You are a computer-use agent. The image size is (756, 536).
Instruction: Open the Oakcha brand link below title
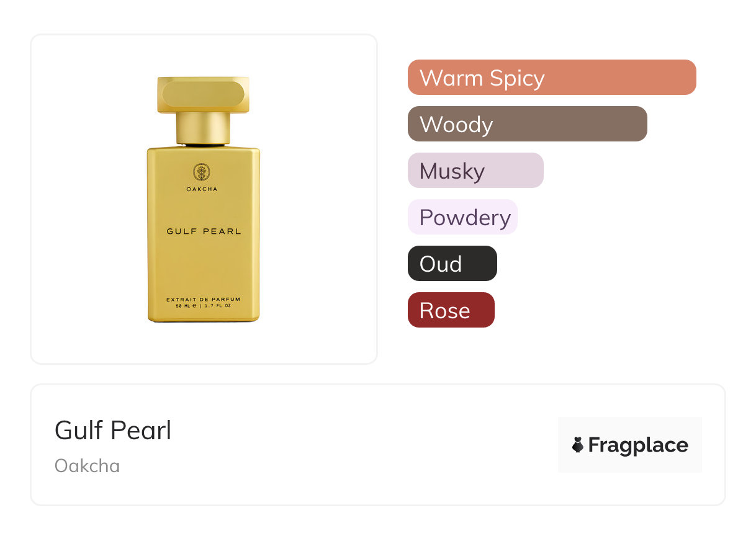coord(87,466)
